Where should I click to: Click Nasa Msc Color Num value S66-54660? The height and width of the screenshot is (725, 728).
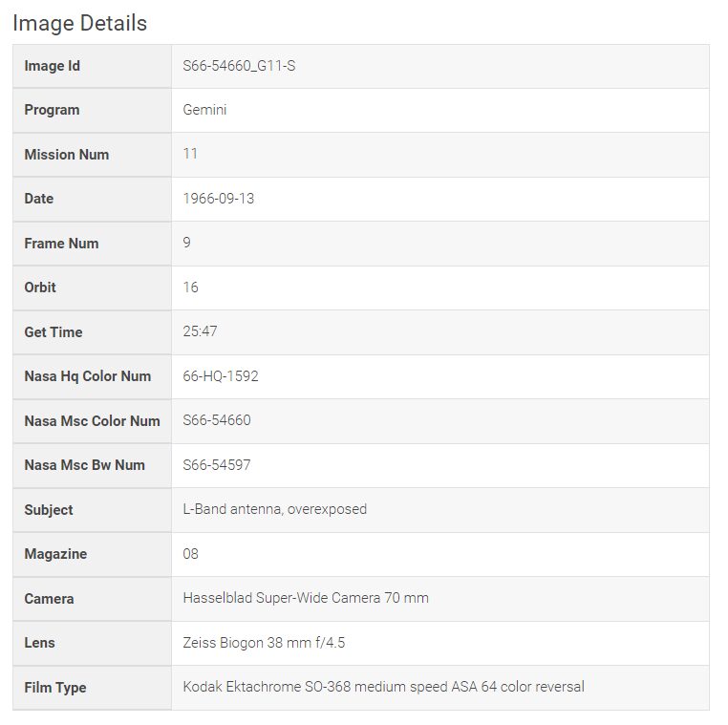coord(217,420)
